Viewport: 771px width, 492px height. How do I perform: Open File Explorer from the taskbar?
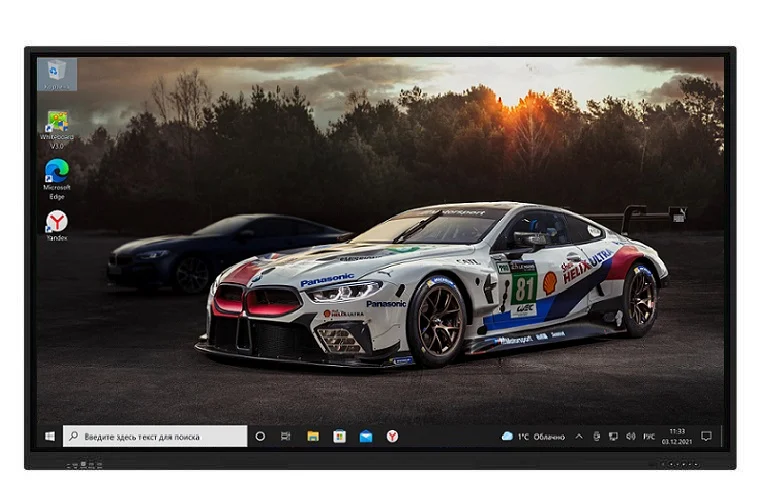pos(313,436)
